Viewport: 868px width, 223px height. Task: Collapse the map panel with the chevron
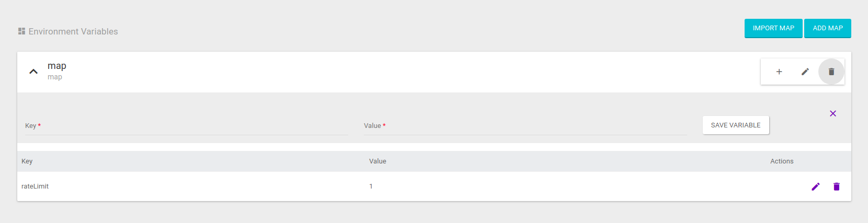point(33,72)
